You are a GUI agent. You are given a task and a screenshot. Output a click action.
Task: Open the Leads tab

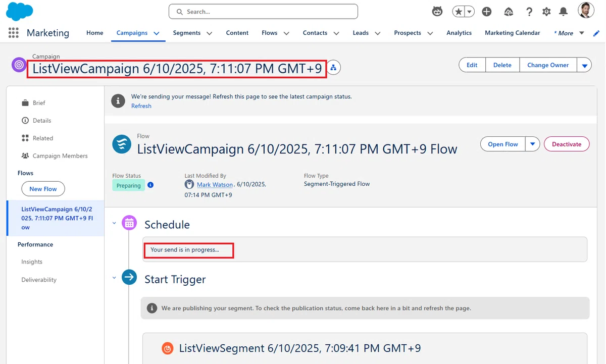[x=361, y=33]
